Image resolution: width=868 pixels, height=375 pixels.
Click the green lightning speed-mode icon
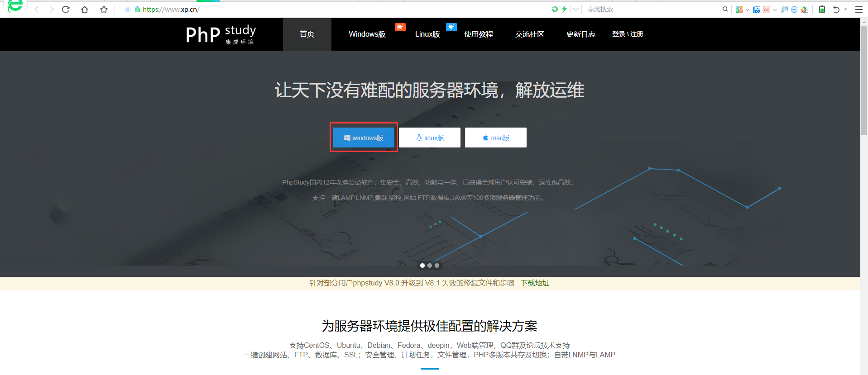pos(564,9)
